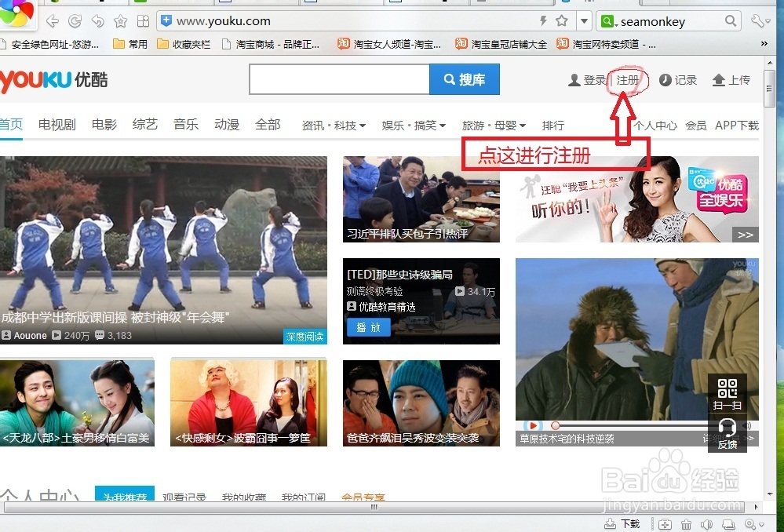
Task: Click the Youku logo
Action: [x=54, y=80]
